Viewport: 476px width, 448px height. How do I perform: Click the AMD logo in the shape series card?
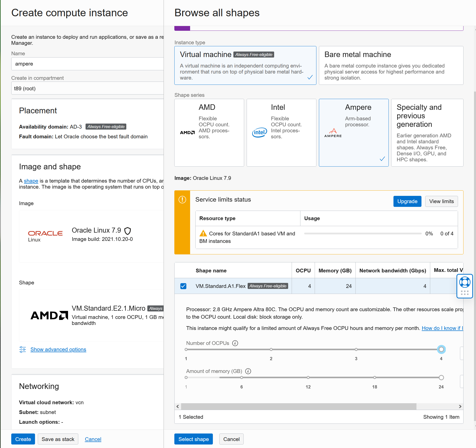coord(187,133)
